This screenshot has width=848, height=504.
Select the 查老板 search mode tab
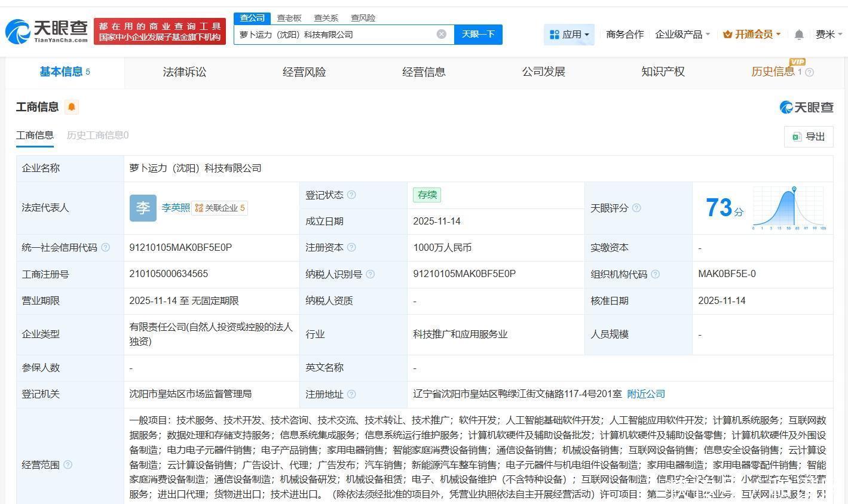(289, 18)
